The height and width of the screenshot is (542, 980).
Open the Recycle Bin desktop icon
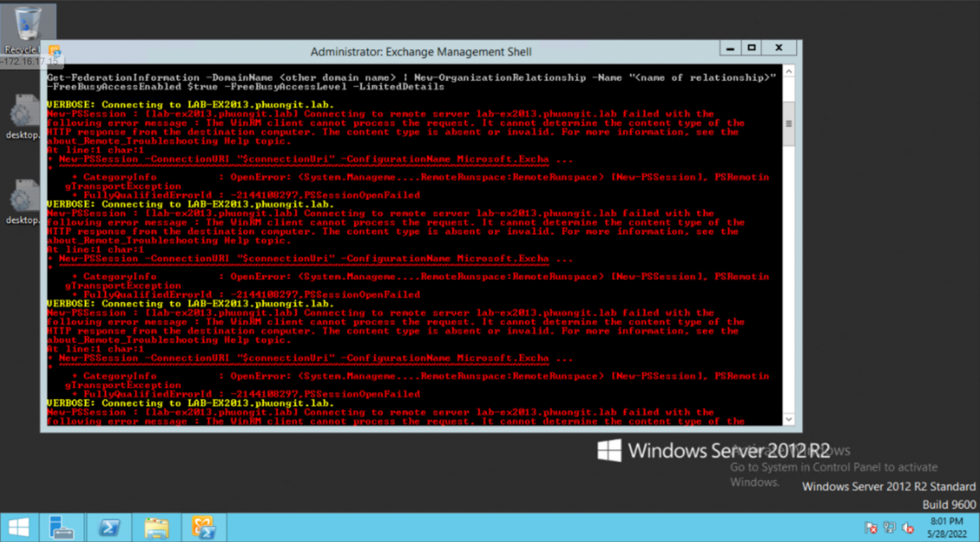(x=27, y=30)
